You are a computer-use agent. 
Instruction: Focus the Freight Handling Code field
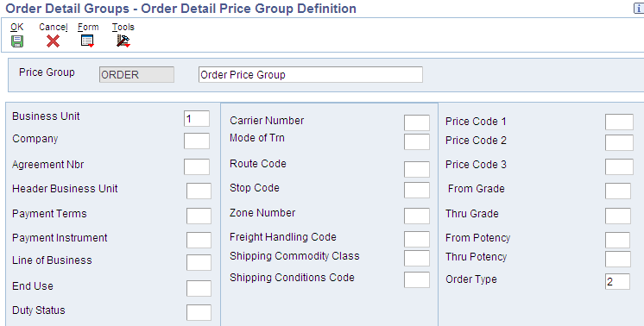[x=417, y=239]
